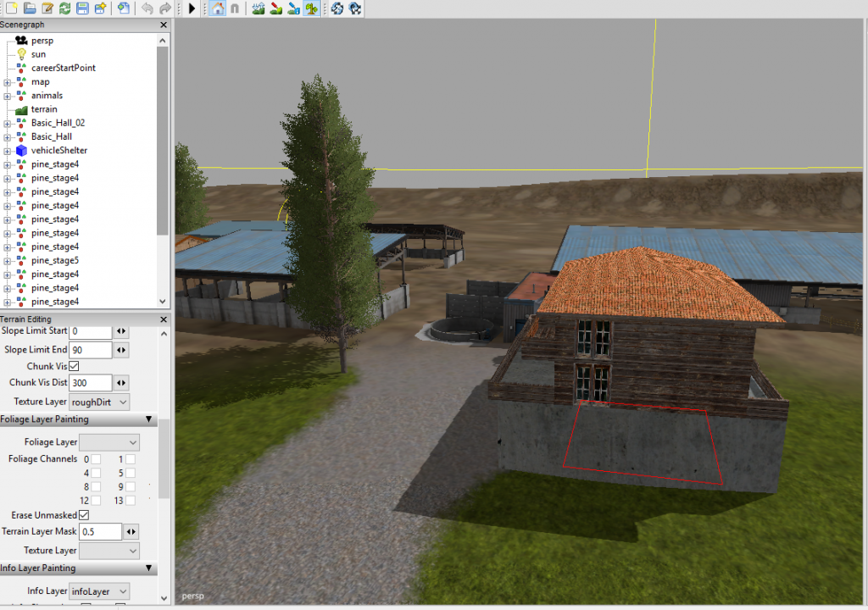
Task: Click the Open file folder icon
Action: coord(30,8)
